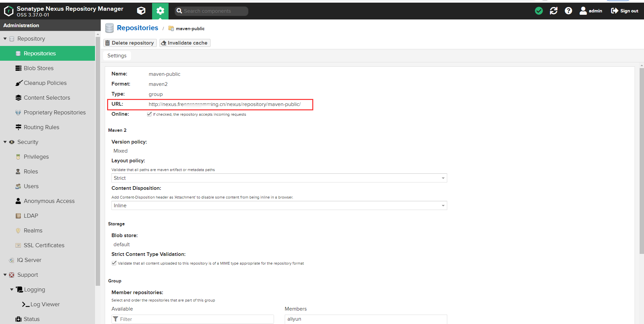The height and width of the screenshot is (324, 644).
Task: Click the green system status check icon
Action: click(x=539, y=11)
